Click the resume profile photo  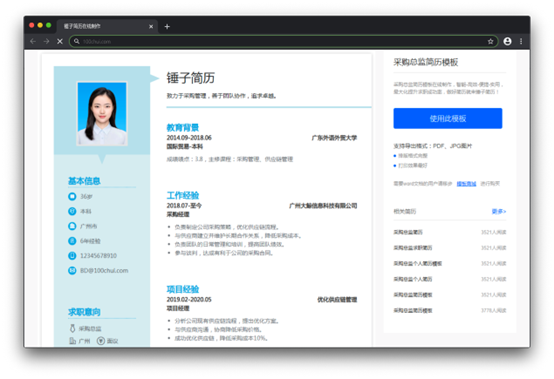[x=102, y=114]
